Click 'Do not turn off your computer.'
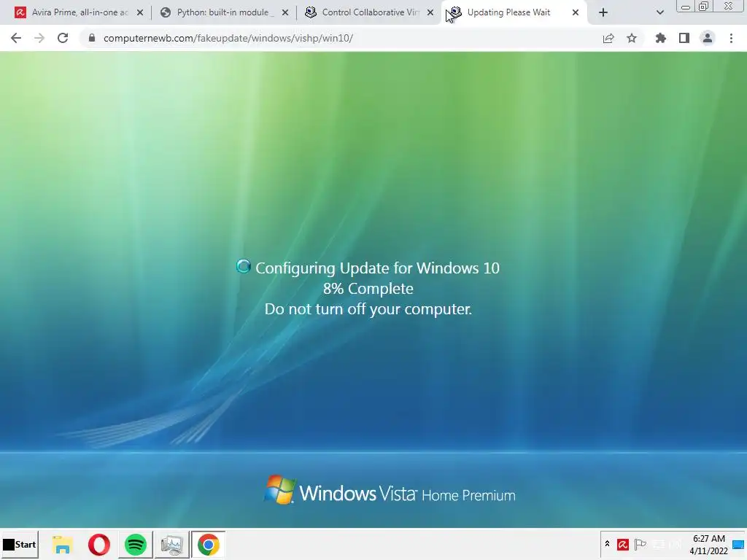Viewport: 747px width, 560px height. click(x=368, y=309)
